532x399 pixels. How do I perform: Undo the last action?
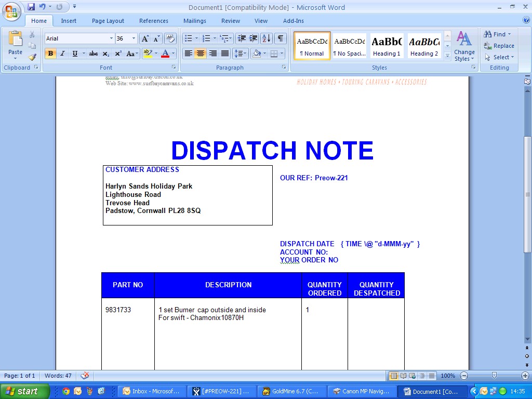[43, 7]
